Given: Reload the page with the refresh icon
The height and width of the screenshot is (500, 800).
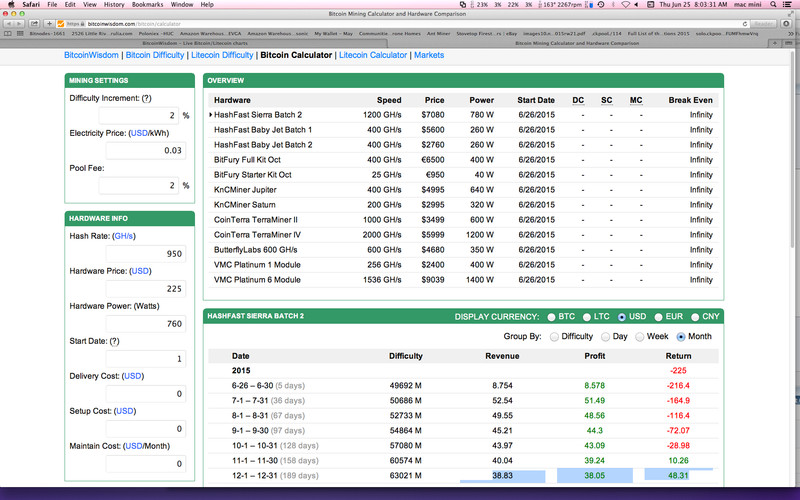Looking at the screenshot, I should [x=745, y=23].
